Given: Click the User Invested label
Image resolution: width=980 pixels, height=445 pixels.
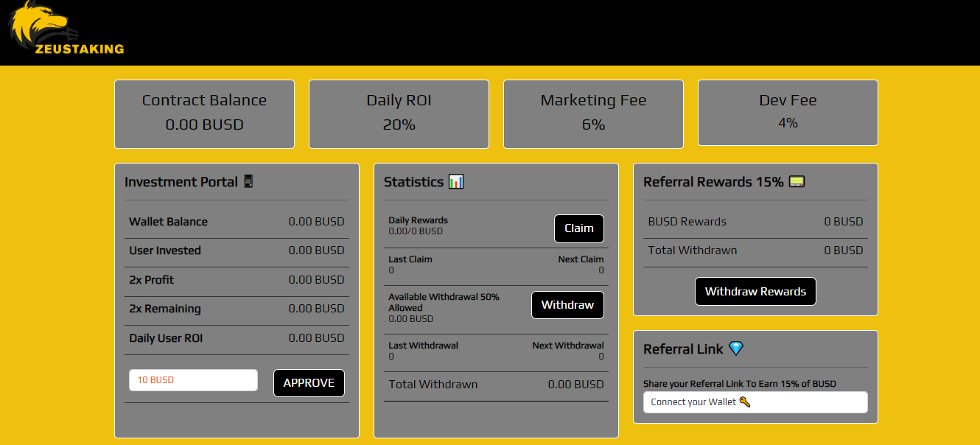Looking at the screenshot, I should tap(165, 250).
